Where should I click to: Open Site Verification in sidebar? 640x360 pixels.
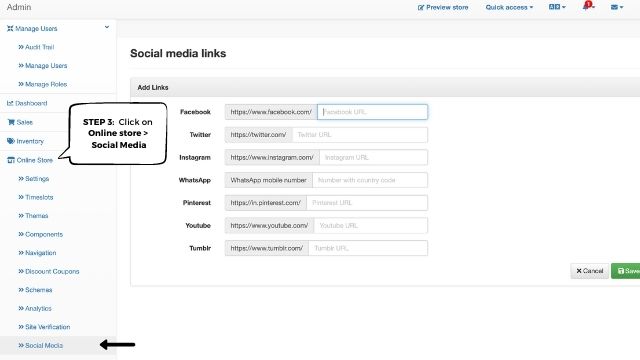[44, 327]
